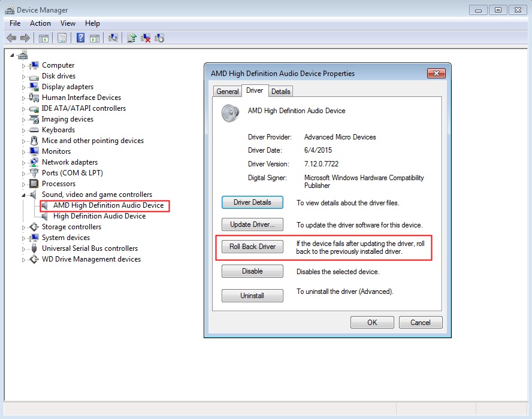Select the Driver tab

pos(255,90)
